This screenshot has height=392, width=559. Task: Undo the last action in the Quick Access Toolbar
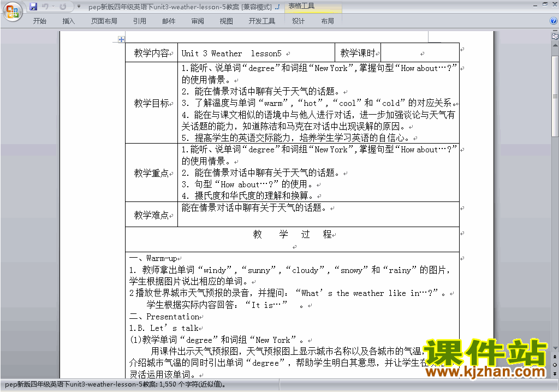45,7
